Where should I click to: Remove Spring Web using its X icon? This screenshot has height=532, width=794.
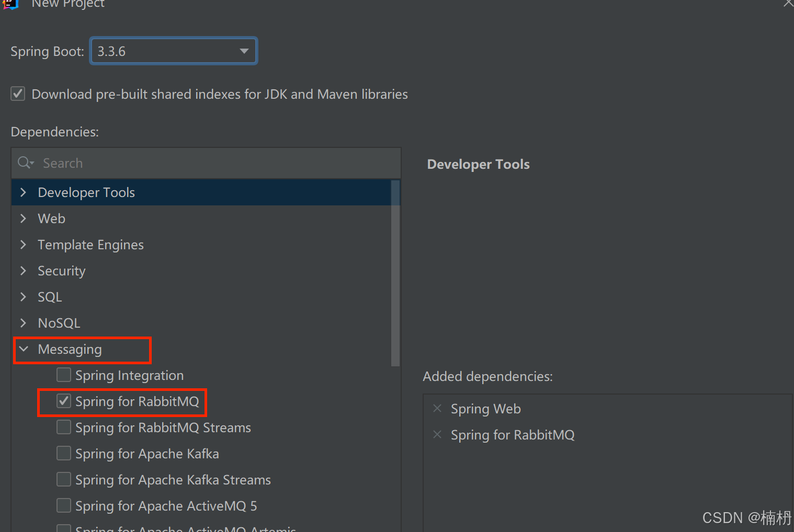point(437,408)
